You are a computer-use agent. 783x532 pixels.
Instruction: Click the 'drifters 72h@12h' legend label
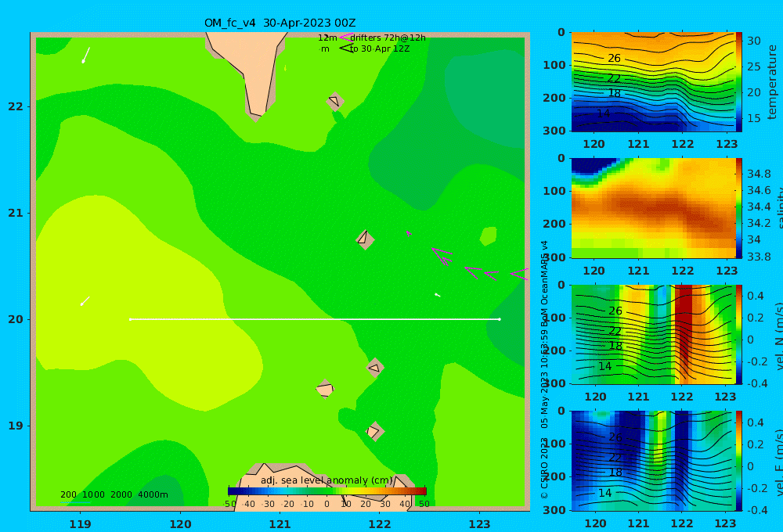pyautogui.click(x=388, y=38)
